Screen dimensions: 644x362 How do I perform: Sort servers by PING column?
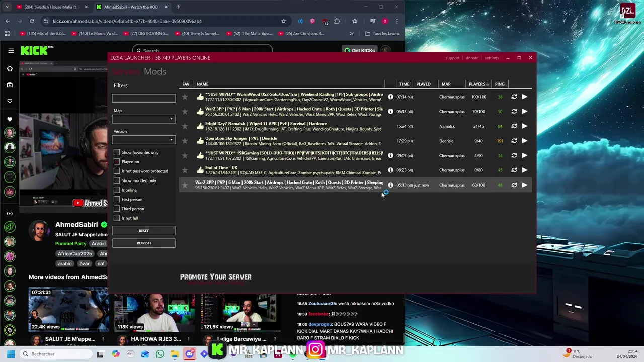point(500,84)
